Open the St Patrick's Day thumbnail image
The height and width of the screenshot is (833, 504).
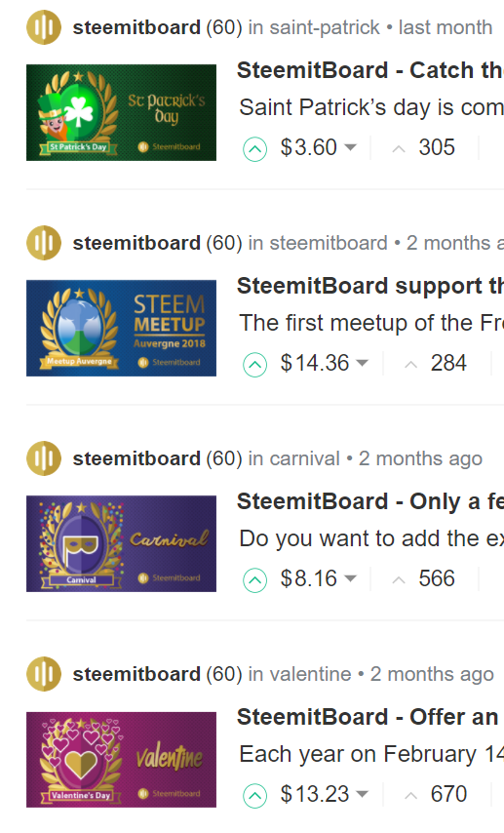tap(121, 112)
